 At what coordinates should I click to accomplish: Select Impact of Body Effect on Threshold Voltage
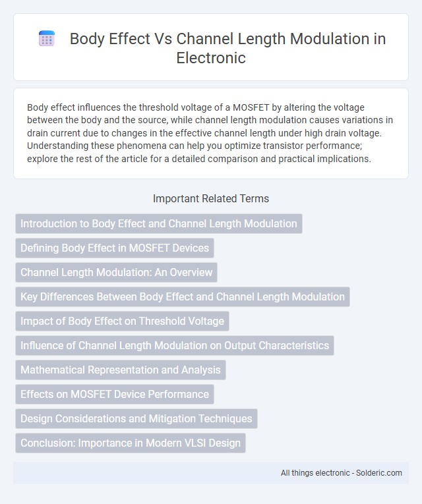(122, 321)
